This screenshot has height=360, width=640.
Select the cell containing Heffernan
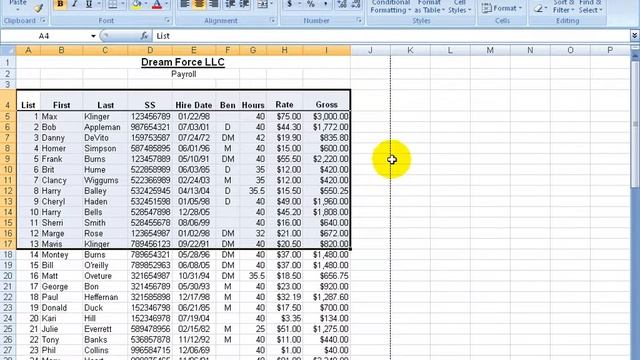tap(105, 297)
